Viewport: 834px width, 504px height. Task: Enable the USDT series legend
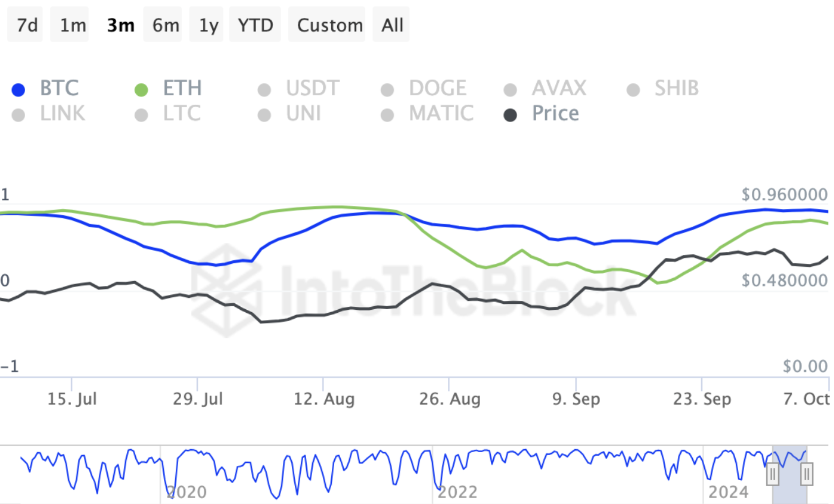pyautogui.click(x=264, y=90)
